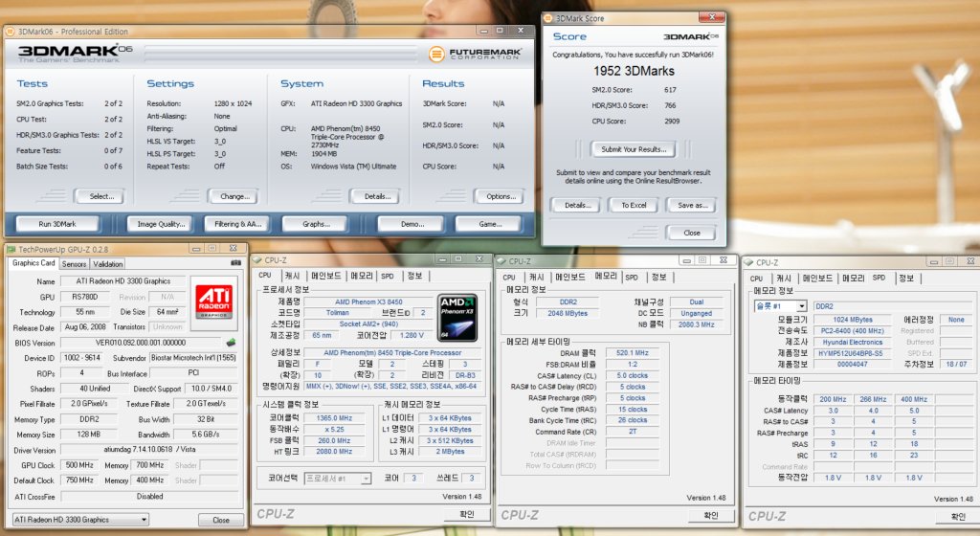980x536 pixels.
Task: Open Image Quality... in 3DMark06
Action: (x=161, y=224)
